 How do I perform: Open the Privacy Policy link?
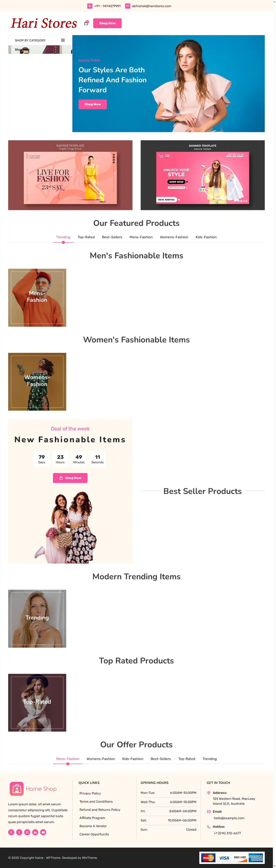coord(90,793)
